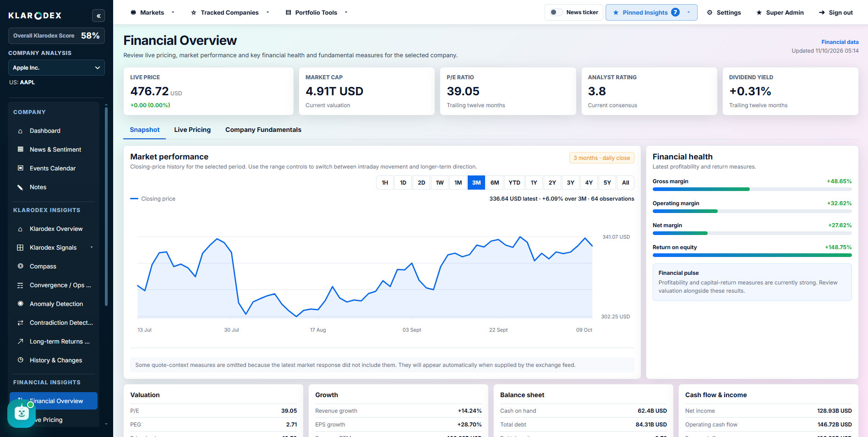Expand the Klarodex Signals submenu arrow
The height and width of the screenshot is (437, 868).
coord(92,247)
